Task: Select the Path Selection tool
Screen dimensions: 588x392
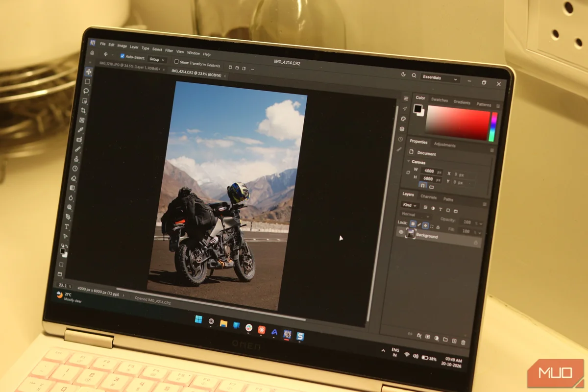Action: pyautogui.click(x=66, y=236)
